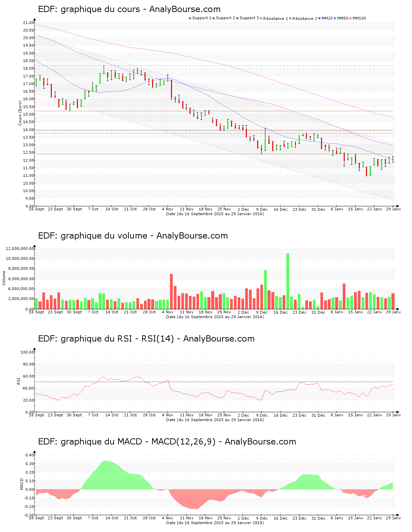Click '16 Sept' date on volume chart axis
The width and height of the screenshot is (412, 532).
coord(36,312)
